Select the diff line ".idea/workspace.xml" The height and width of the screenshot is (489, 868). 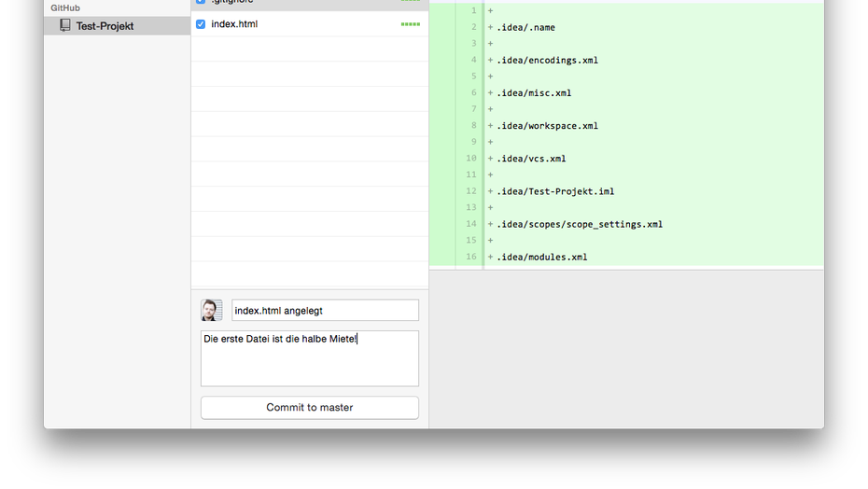[547, 126]
